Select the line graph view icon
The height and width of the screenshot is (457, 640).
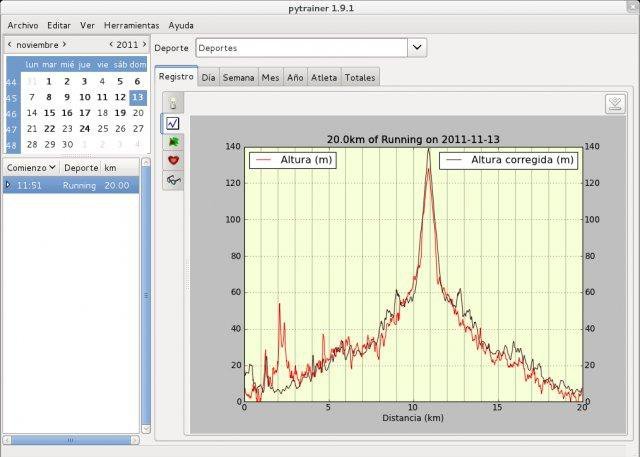click(173, 122)
